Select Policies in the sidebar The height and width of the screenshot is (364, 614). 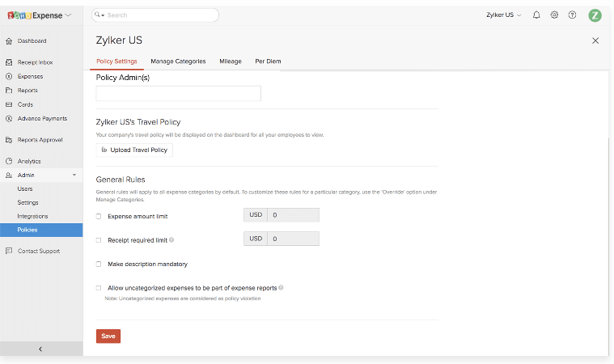pos(41,230)
